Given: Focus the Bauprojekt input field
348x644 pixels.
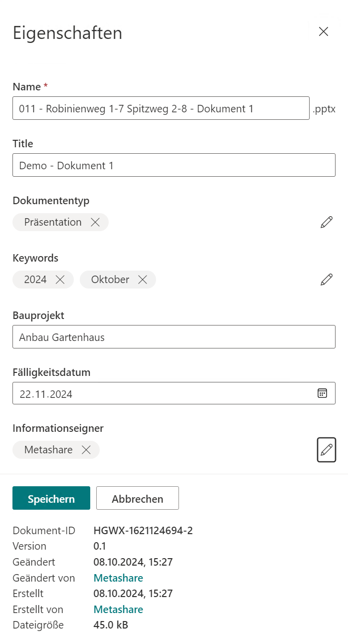Looking at the screenshot, I should tap(174, 337).
